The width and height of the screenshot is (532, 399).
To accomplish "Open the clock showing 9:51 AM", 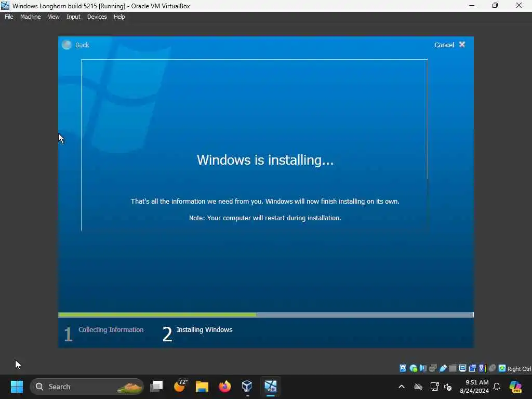I will (474, 387).
